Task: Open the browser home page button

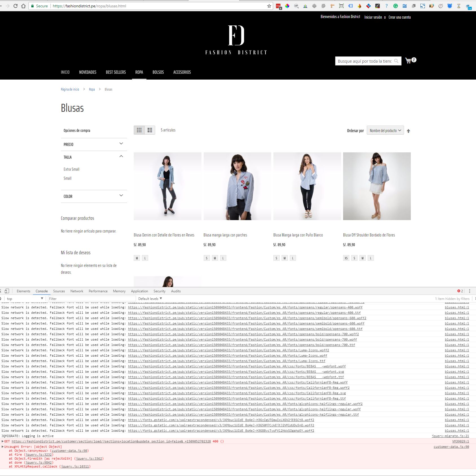Action: click(x=23, y=6)
